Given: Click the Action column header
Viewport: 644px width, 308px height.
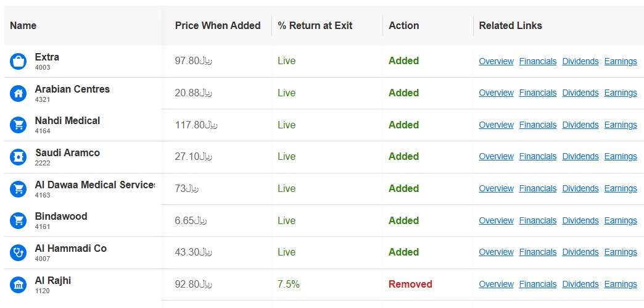Looking at the screenshot, I should [x=403, y=25].
